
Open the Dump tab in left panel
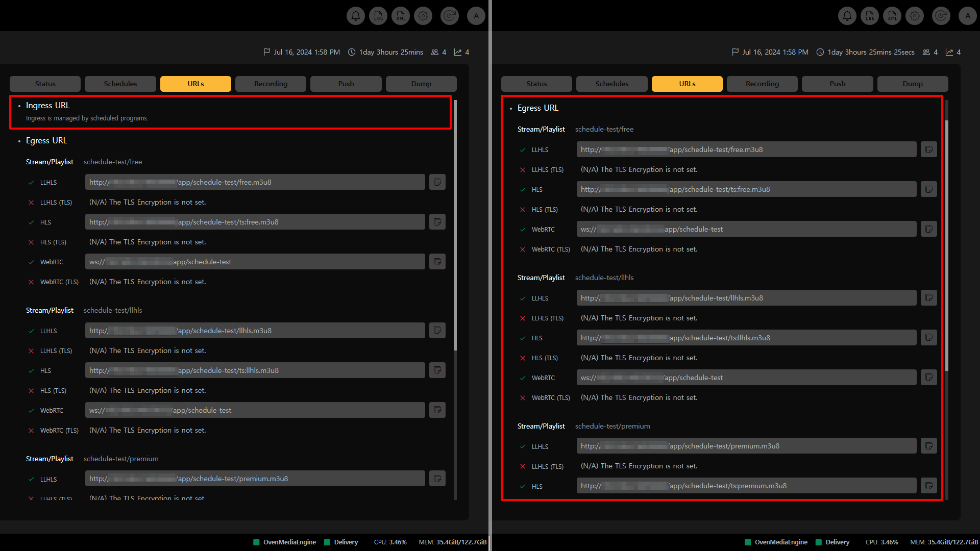(x=421, y=84)
